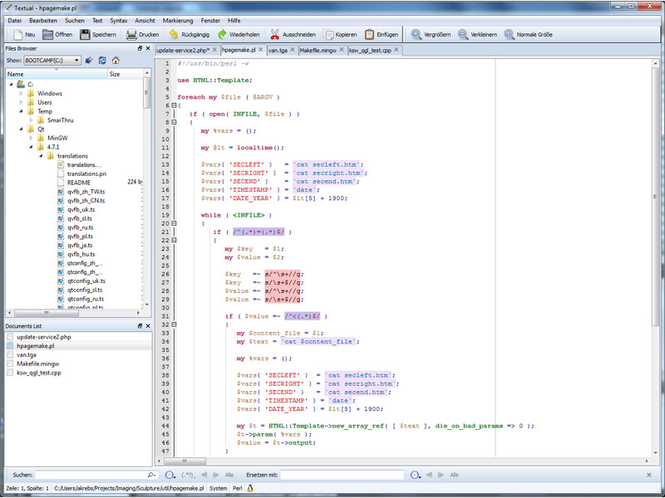
Task: Open the Syntax menu
Action: 118,19
